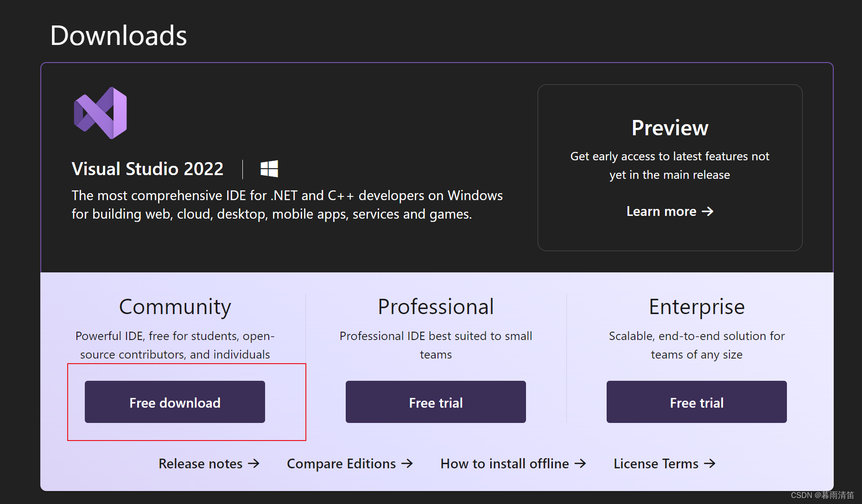The image size is (862, 504).
Task: Click the Community column heading
Action: (x=175, y=306)
